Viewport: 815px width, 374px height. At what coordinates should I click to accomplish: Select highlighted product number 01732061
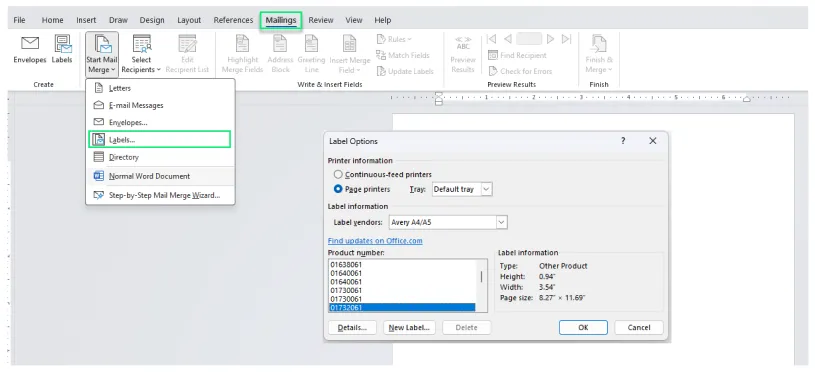click(x=402, y=308)
